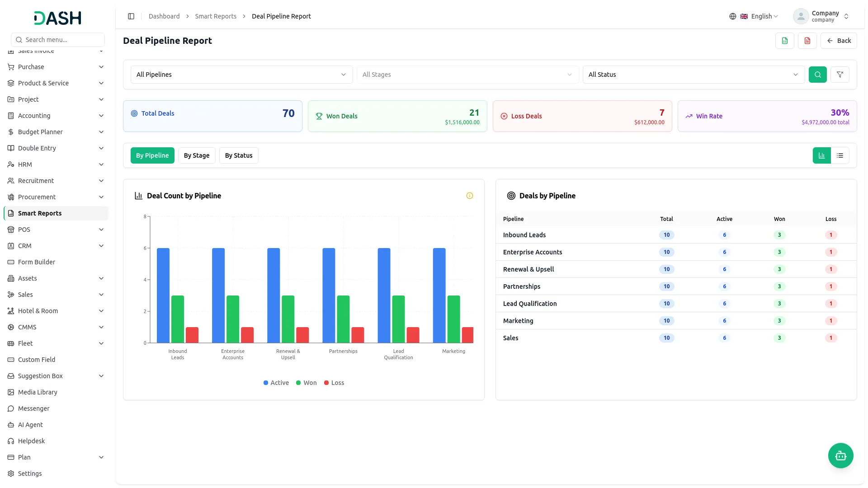Toggle the sidebar collapse icon
This screenshot has width=868, height=488.
tap(131, 16)
